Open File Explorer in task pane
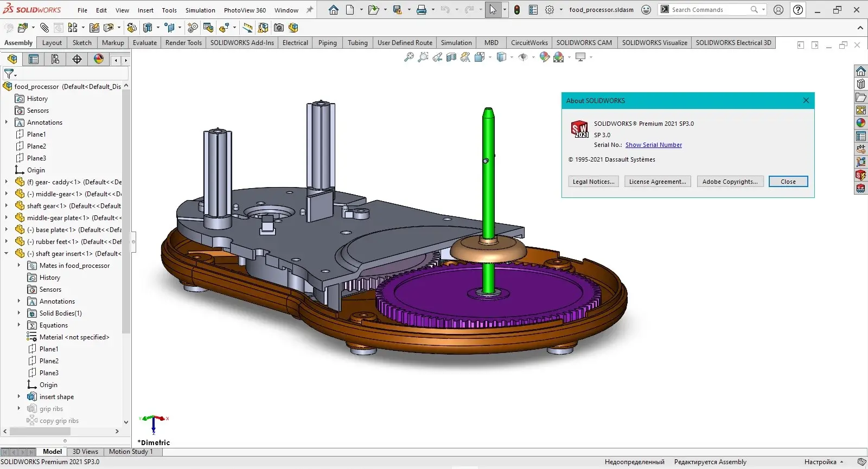The height and width of the screenshot is (469, 868). [861, 98]
